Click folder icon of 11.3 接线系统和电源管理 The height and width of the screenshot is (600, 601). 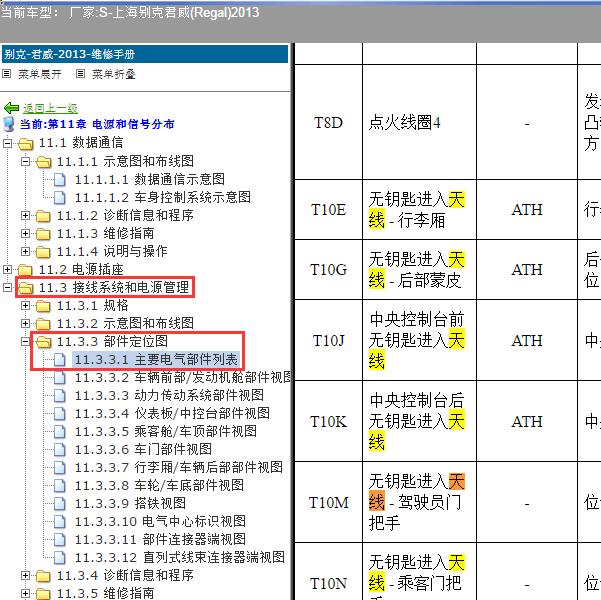click(x=26, y=288)
